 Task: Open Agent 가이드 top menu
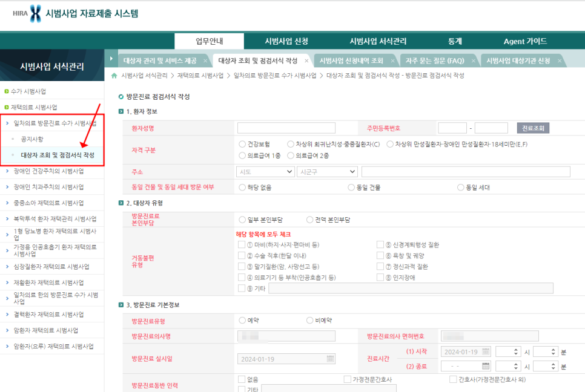point(525,41)
